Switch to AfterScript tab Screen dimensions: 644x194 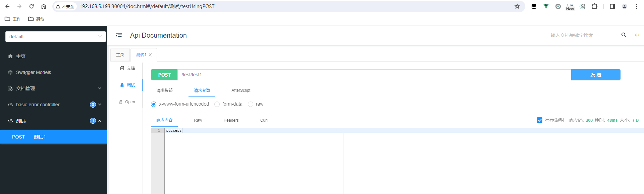pos(241,90)
